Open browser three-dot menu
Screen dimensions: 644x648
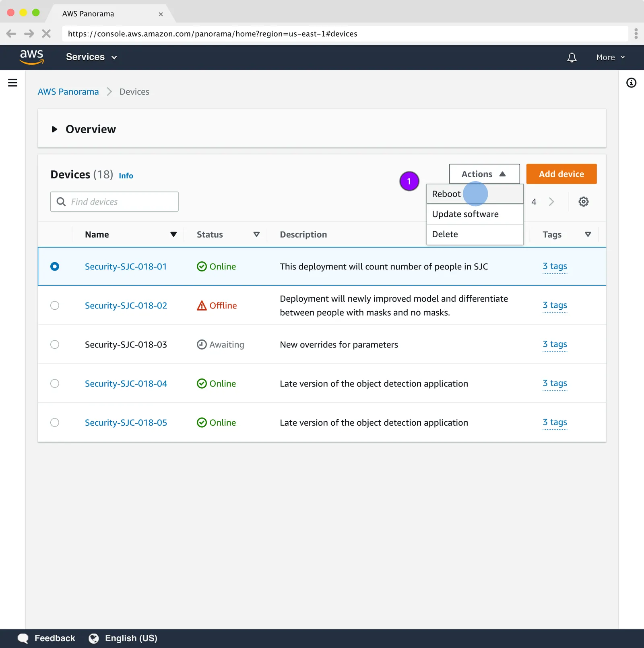click(636, 34)
